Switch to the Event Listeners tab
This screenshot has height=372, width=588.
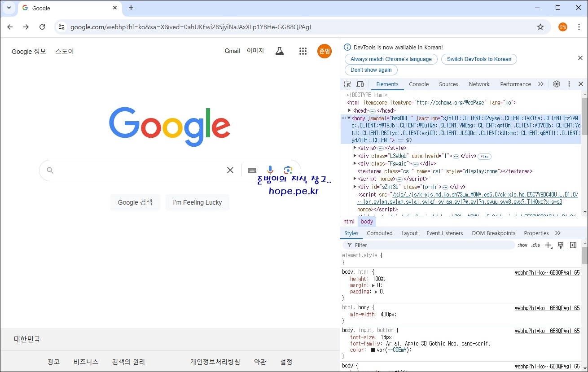point(444,233)
